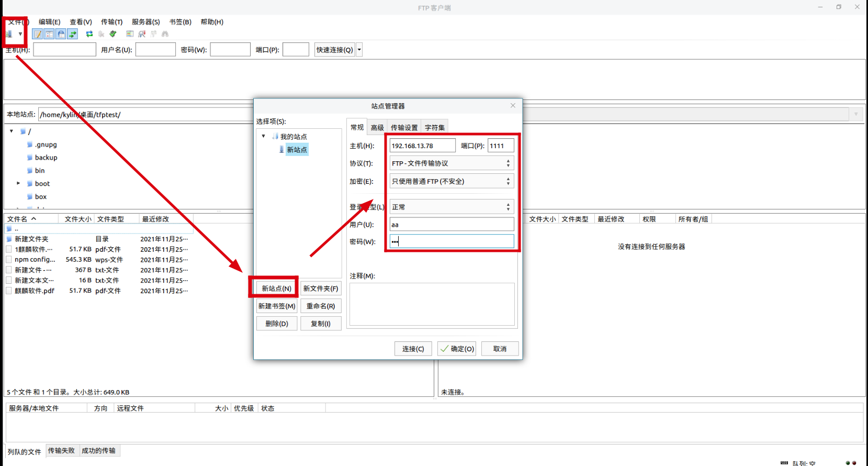This screenshot has height=466, width=868.
Task: Switch to the 传输设置 tab
Action: click(404, 128)
